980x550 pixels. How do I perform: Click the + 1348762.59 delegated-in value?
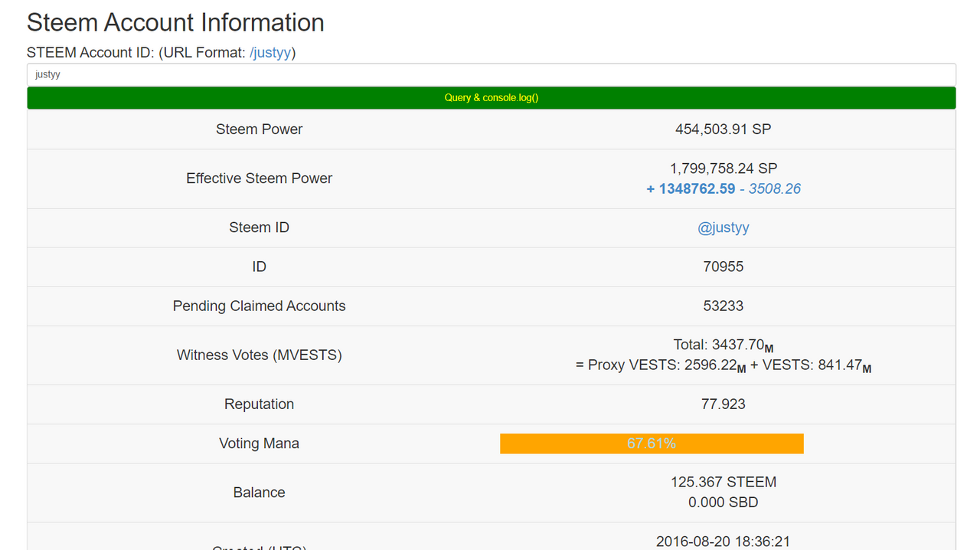tap(691, 188)
